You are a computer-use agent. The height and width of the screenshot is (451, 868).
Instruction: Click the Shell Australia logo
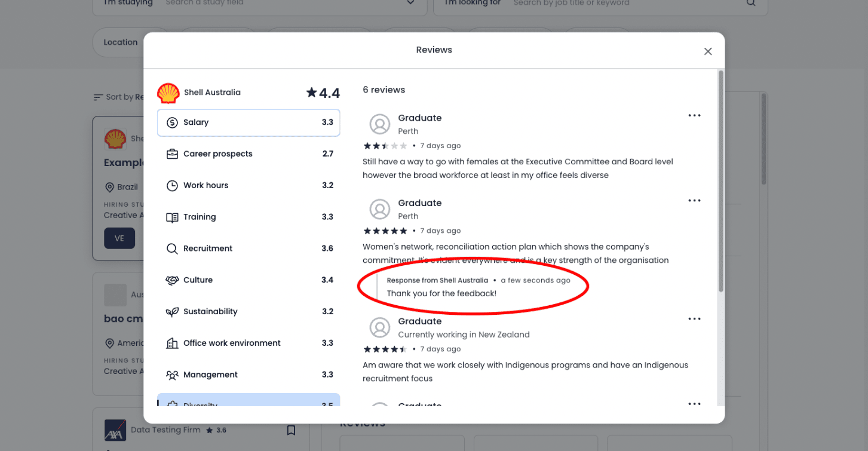point(168,93)
